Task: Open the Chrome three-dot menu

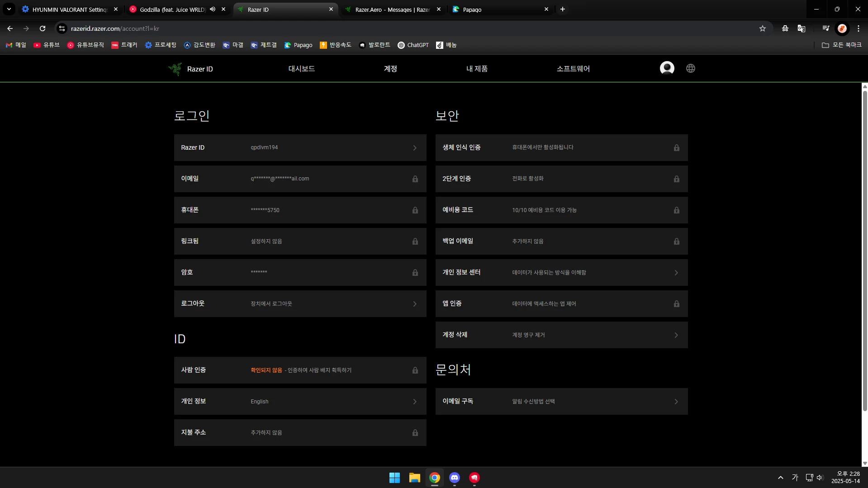Action: coord(858,28)
